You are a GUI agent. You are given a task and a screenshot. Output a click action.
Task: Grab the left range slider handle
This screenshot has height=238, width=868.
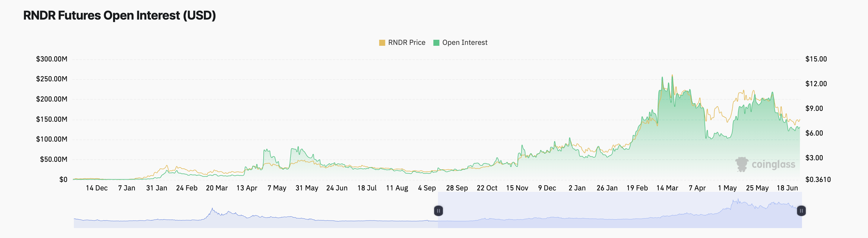(x=439, y=211)
